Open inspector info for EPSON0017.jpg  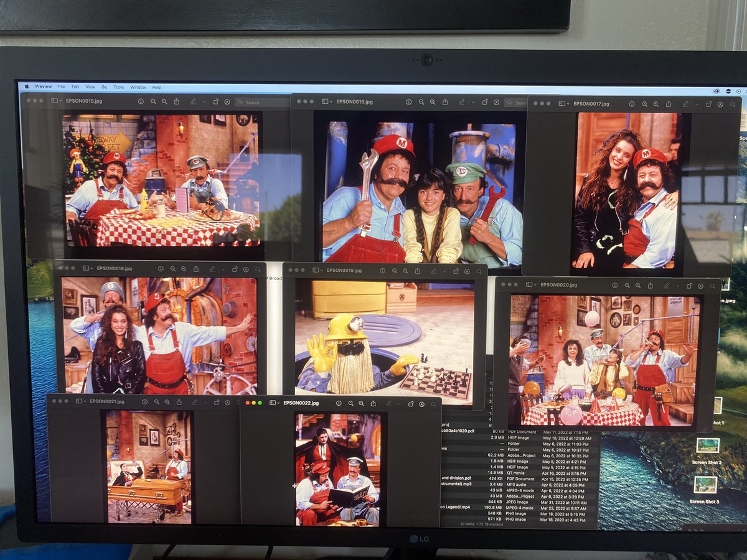(x=632, y=104)
